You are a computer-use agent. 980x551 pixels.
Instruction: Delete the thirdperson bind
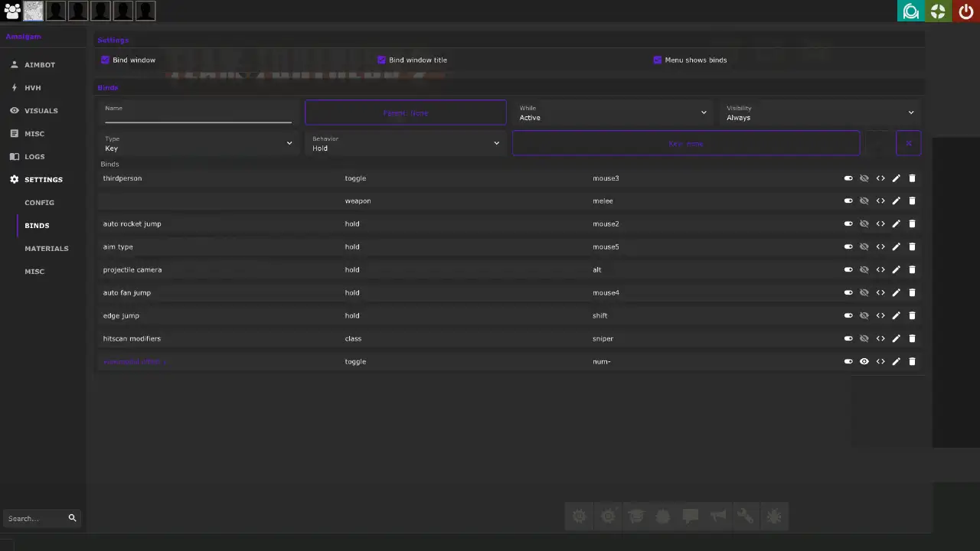[912, 178]
